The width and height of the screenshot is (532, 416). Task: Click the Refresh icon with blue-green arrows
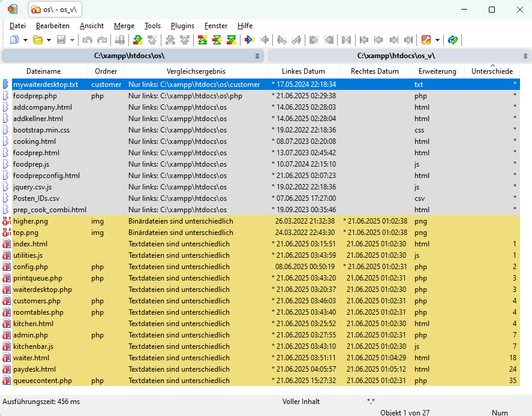click(453, 40)
